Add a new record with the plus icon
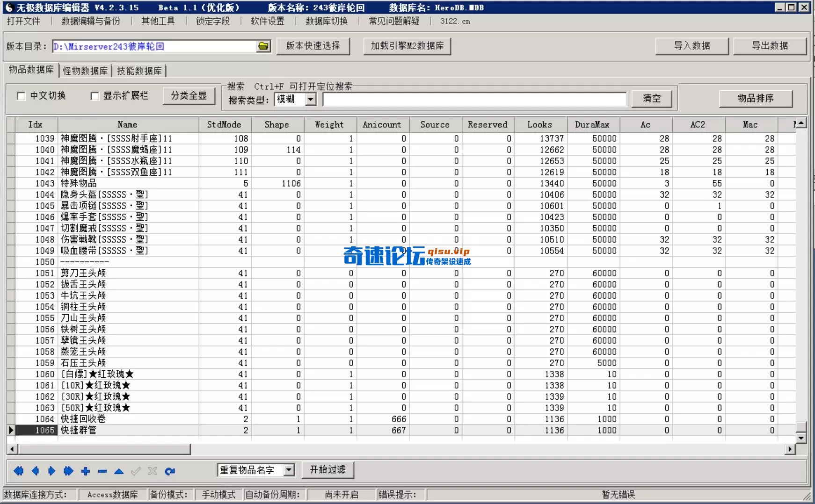The height and width of the screenshot is (504, 815). coord(85,471)
